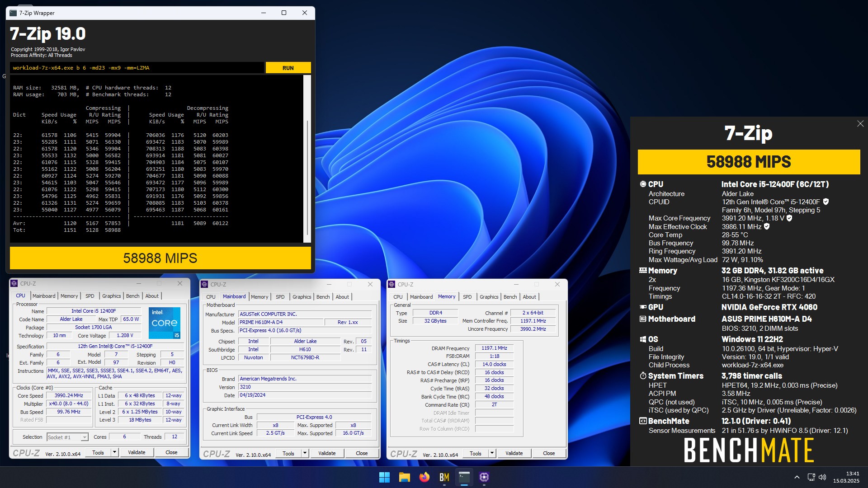Click the benchmark command line field
This screenshot has width=868, height=488.
click(137, 68)
